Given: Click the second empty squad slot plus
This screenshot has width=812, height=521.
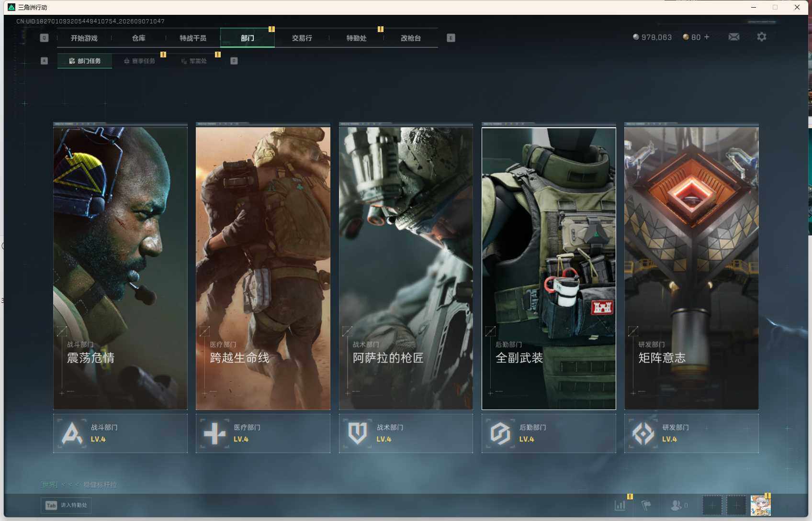Looking at the screenshot, I should [x=736, y=505].
